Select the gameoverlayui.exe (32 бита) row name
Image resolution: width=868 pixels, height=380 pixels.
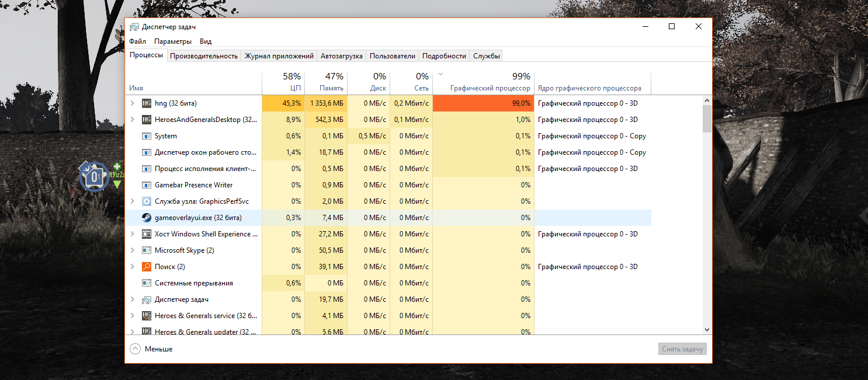pos(198,218)
